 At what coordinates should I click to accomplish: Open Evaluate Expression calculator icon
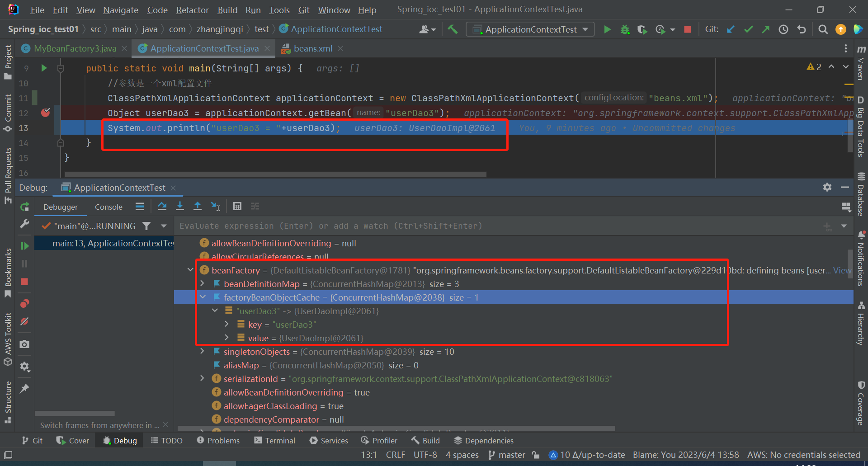(x=237, y=207)
